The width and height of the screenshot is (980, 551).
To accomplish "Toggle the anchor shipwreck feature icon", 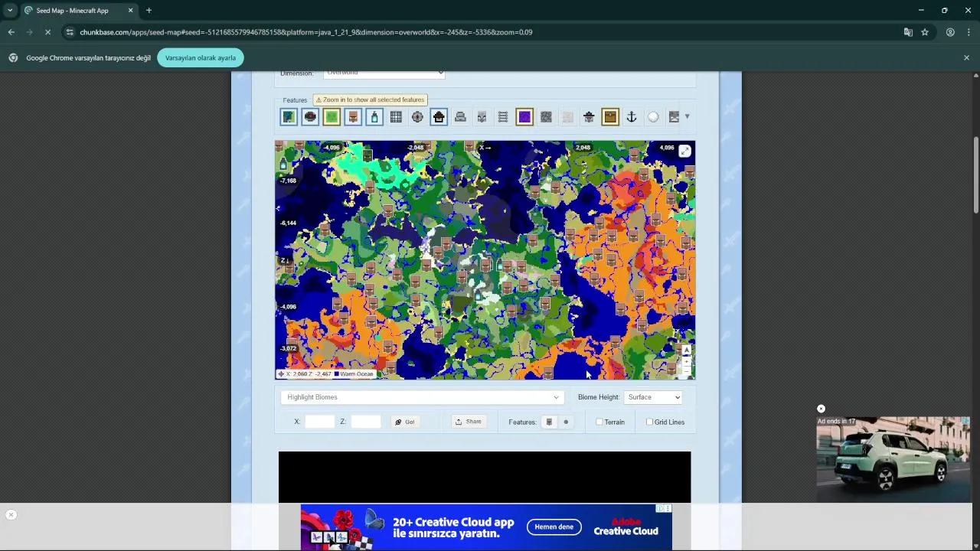I will pyautogui.click(x=632, y=117).
